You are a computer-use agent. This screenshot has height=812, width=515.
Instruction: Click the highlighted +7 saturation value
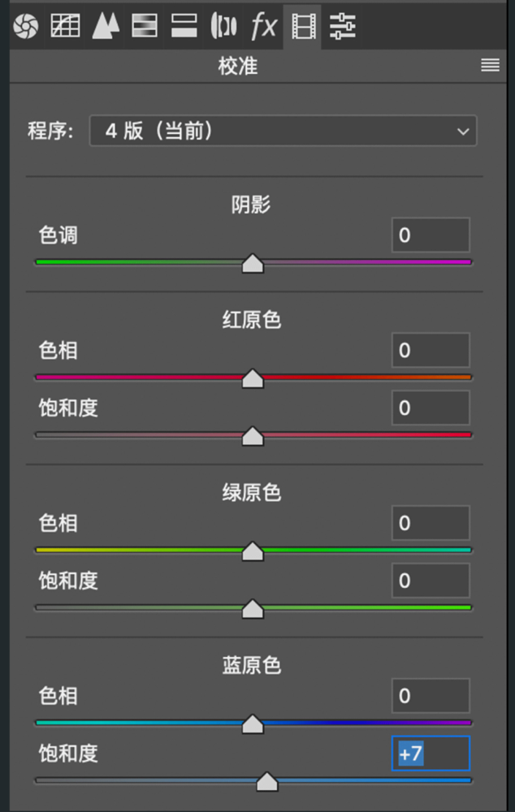pyautogui.click(x=431, y=754)
